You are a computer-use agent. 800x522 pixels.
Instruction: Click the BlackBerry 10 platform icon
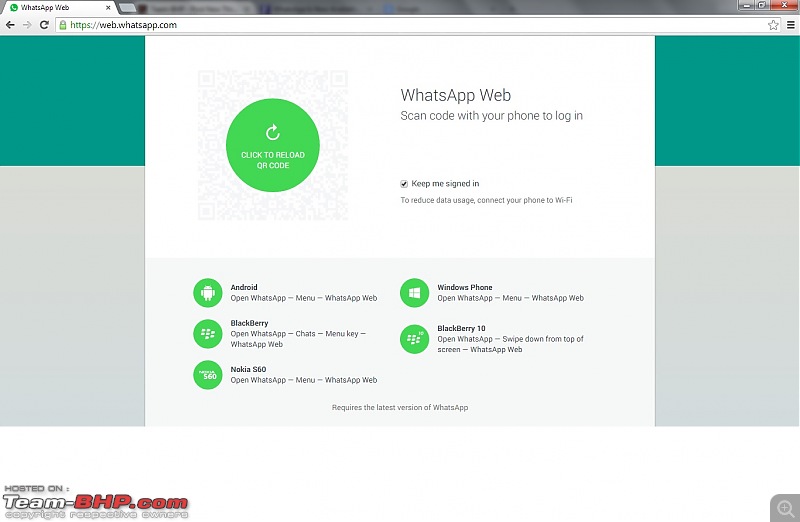click(x=414, y=339)
